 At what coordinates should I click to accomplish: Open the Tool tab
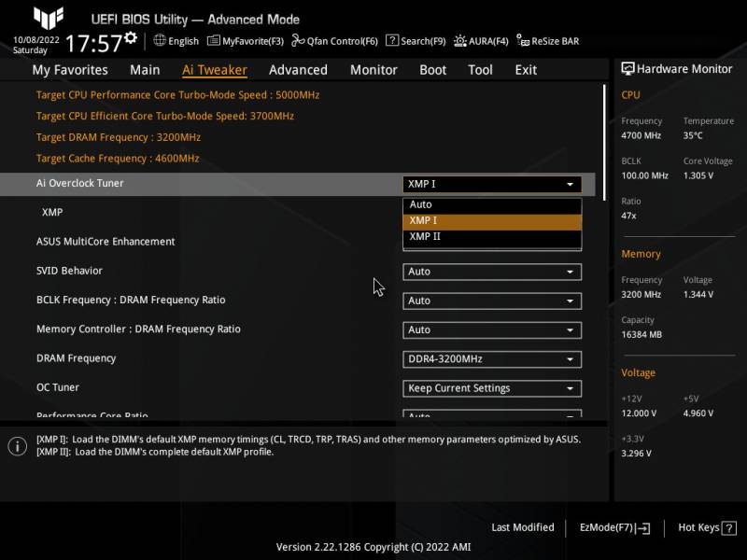(480, 70)
